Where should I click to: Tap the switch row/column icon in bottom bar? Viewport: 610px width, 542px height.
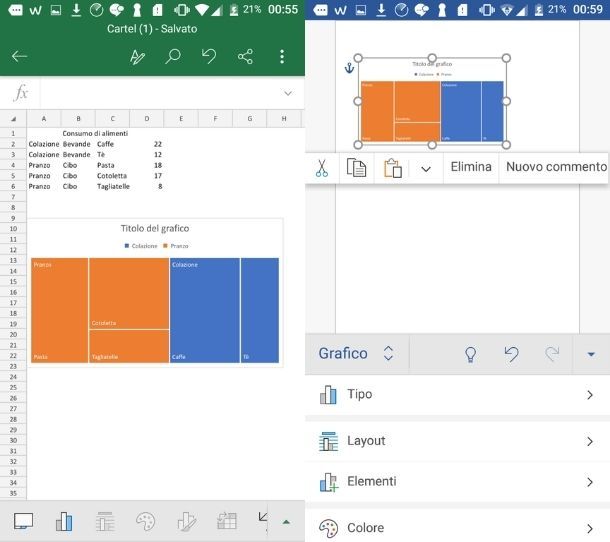click(227, 521)
